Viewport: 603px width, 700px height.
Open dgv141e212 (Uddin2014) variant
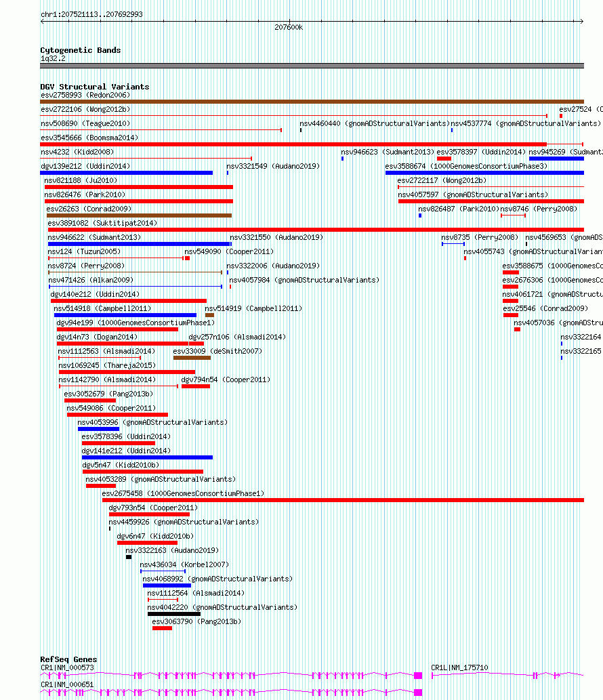126,452
